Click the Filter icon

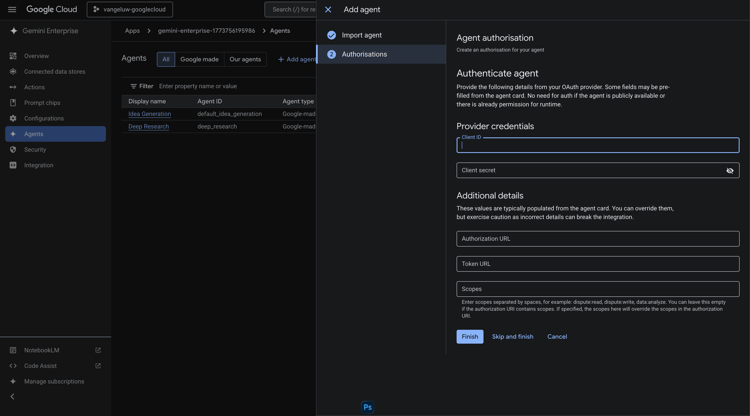[x=133, y=87]
